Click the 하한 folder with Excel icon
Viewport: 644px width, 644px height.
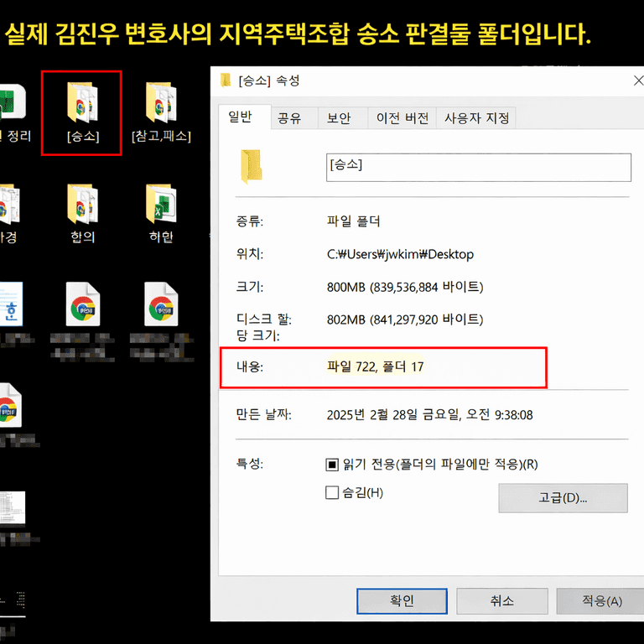pos(160,205)
